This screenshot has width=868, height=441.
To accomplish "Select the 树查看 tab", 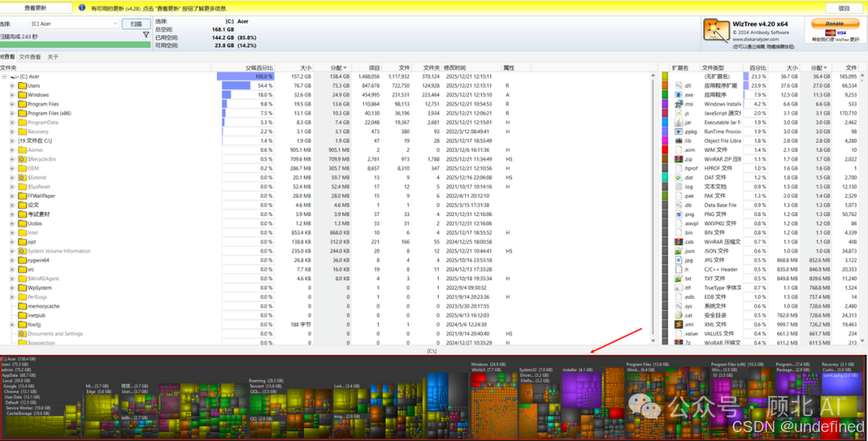I will (8, 57).
